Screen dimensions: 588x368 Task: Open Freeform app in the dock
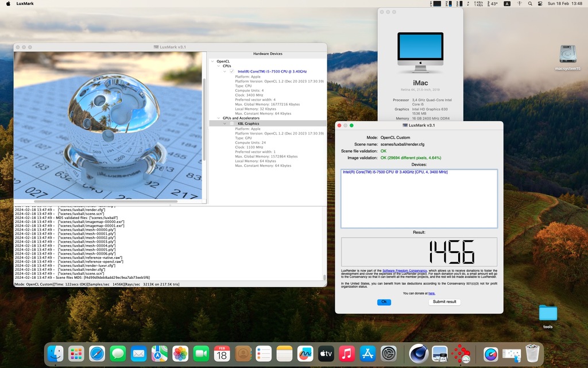point(305,353)
